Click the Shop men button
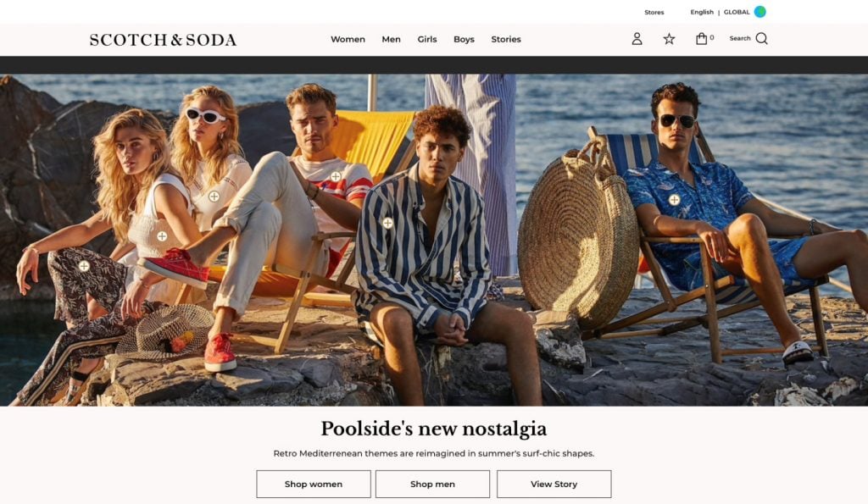 click(x=432, y=484)
